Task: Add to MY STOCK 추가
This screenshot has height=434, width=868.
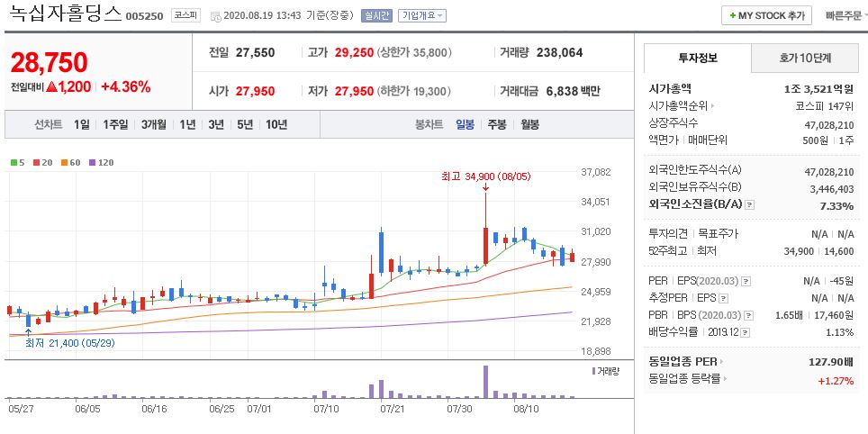Action: tap(766, 15)
